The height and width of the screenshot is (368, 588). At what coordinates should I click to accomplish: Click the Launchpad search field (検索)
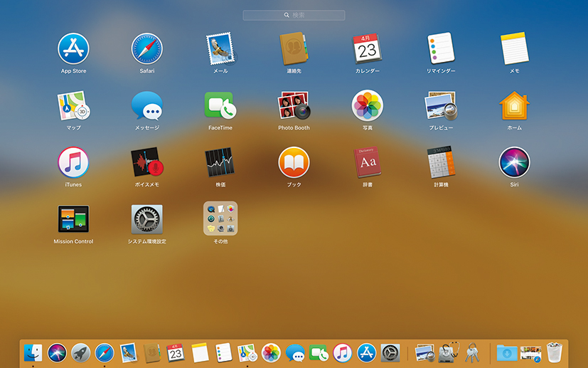(294, 15)
